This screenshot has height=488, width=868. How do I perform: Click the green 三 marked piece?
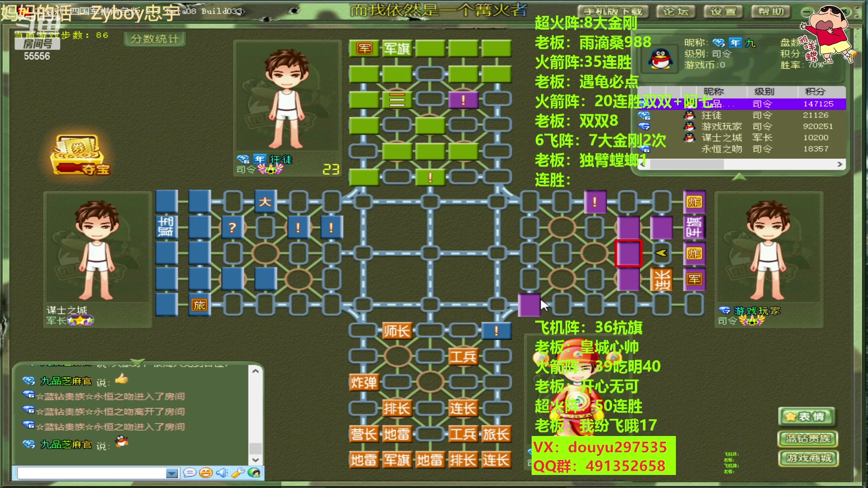396,100
